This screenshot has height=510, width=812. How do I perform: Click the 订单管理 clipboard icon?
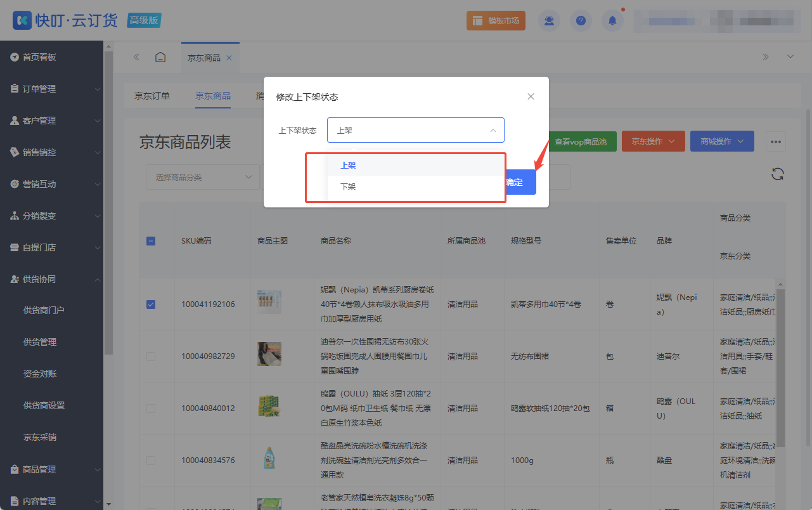(x=15, y=89)
